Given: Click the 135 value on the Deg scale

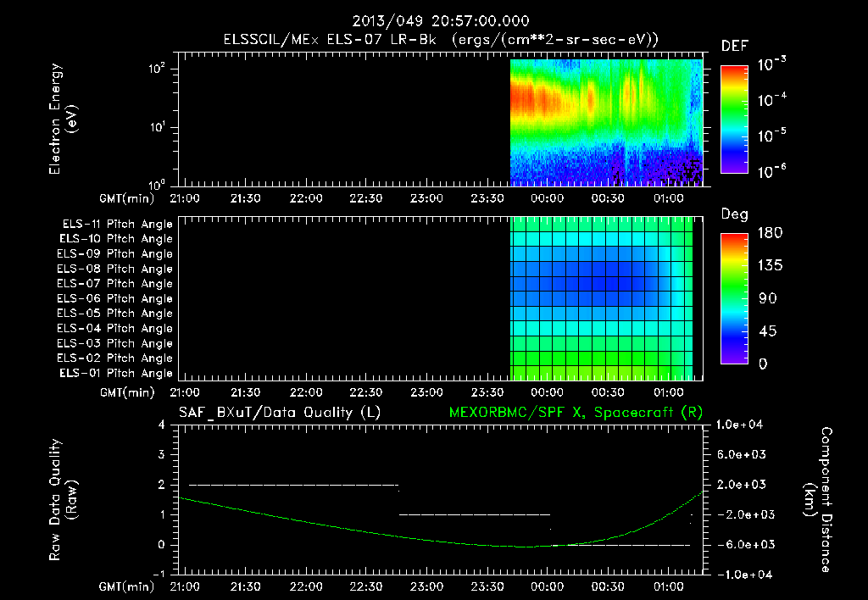Looking at the screenshot, I should click(x=770, y=266).
